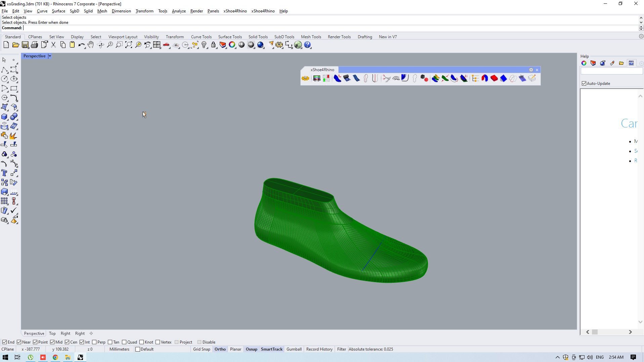644x362 pixels.
Task: Click the scissors icon in xShoe4Rhino toolbar
Action: pyautogui.click(x=386, y=79)
